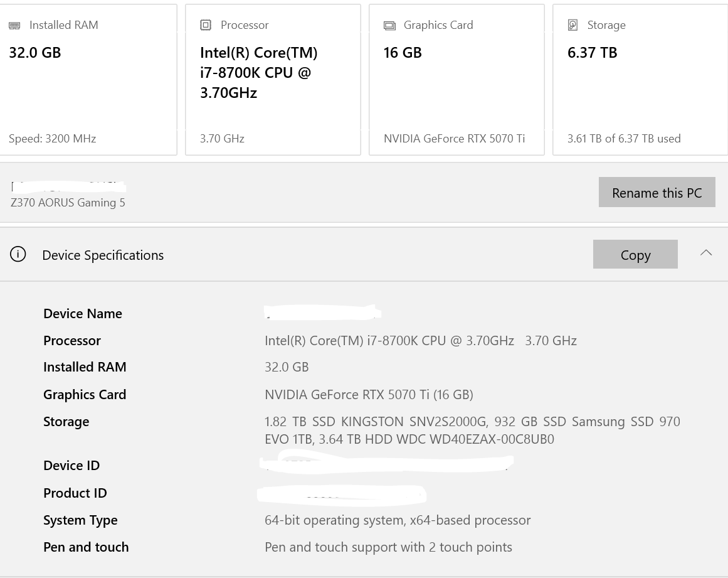Click the Speed: 3200 MHz text
The image size is (728, 578).
click(x=53, y=139)
